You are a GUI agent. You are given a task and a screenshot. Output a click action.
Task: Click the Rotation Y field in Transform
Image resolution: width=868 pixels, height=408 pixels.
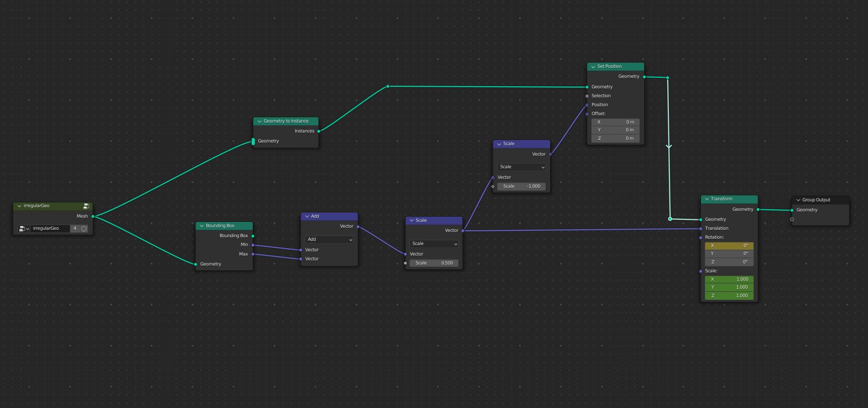pyautogui.click(x=729, y=254)
